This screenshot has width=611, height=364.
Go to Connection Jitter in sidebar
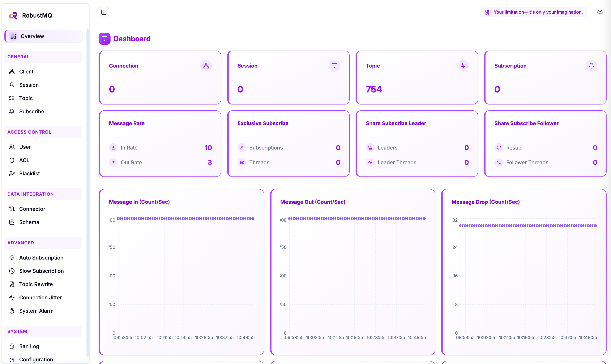(40, 298)
